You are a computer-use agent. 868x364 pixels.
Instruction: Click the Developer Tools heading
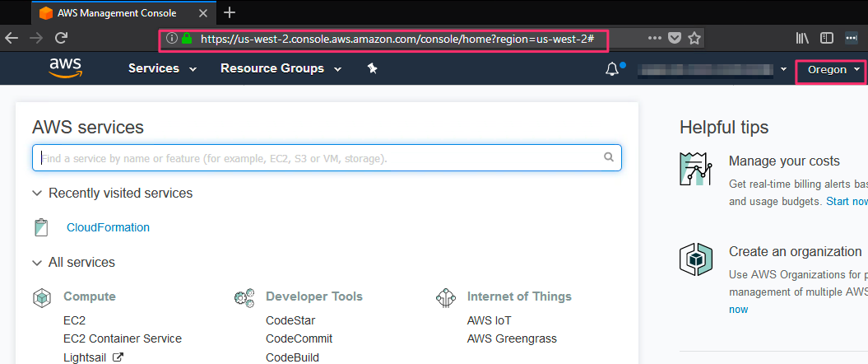(313, 296)
